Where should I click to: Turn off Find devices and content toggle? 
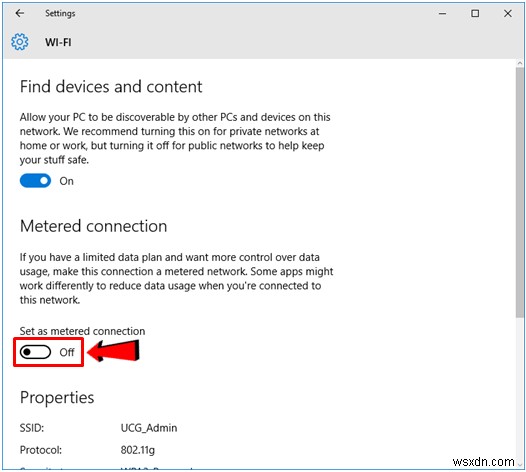pos(36,181)
